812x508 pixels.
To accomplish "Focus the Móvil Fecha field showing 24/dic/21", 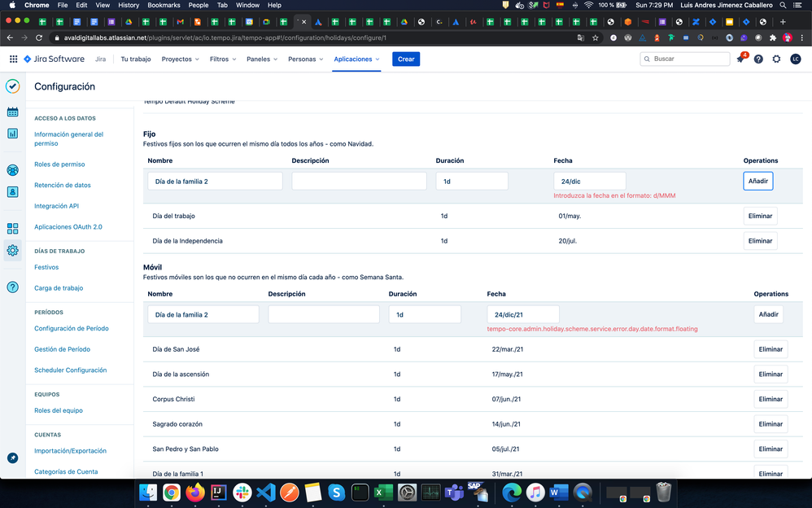I will [x=523, y=314].
